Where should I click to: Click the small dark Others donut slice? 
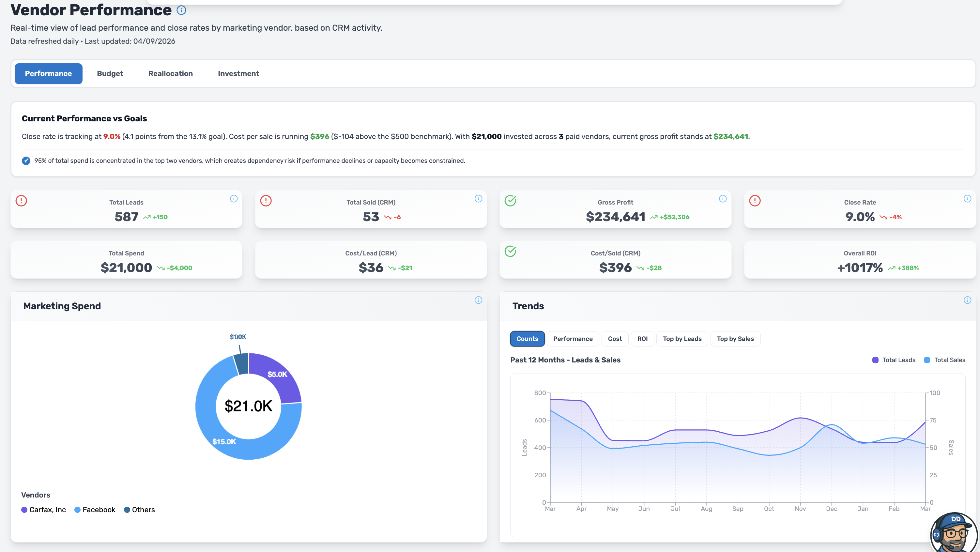pyautogui.click(x=242, y=363)
